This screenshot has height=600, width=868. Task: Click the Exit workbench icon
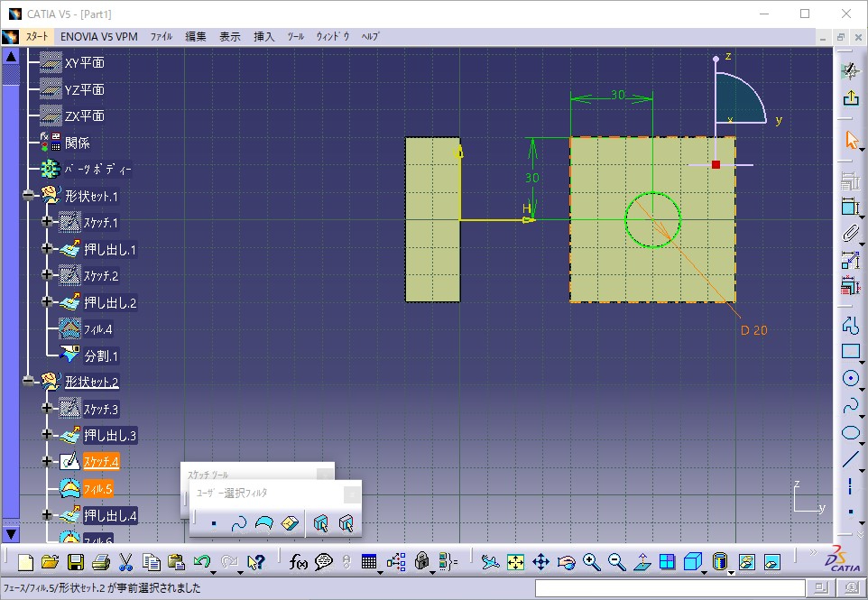pyautogui.click(x=850, y=98)
